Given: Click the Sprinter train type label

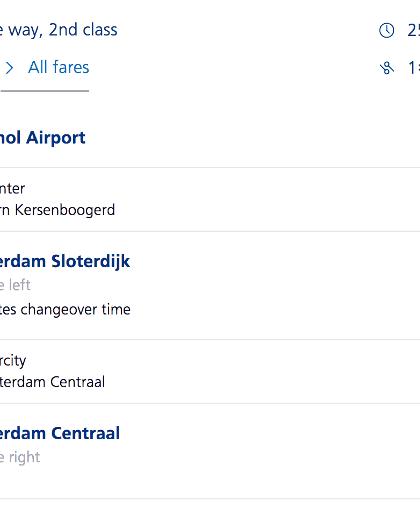Looking at the screenshot, I should tap(12, 189).
